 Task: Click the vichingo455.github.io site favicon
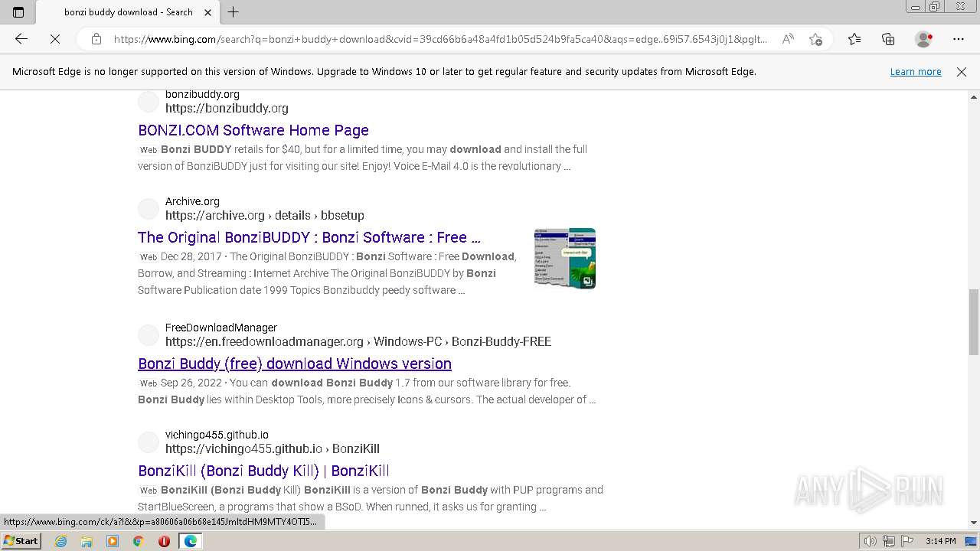pos(149,442)
